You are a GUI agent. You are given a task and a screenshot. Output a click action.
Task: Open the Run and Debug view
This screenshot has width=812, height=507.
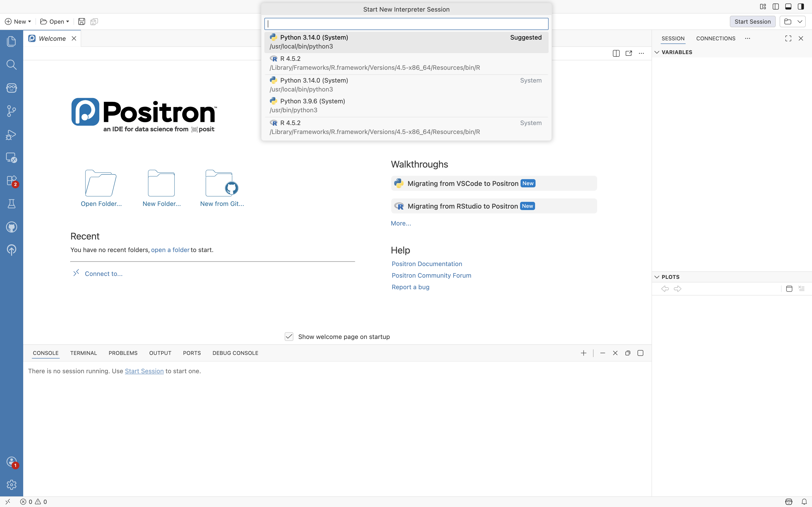click(x=11, y=134)
